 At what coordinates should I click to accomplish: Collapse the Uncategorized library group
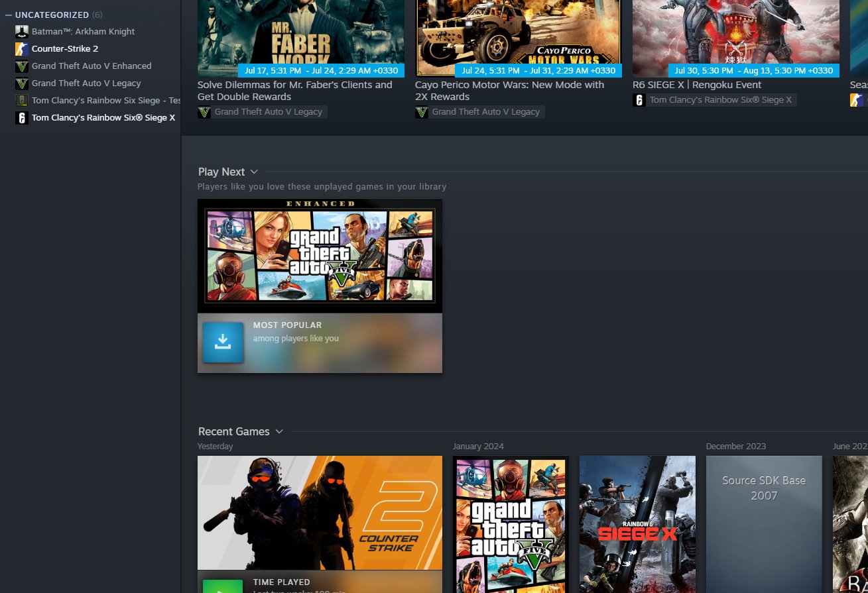click(x=9, y=15)
